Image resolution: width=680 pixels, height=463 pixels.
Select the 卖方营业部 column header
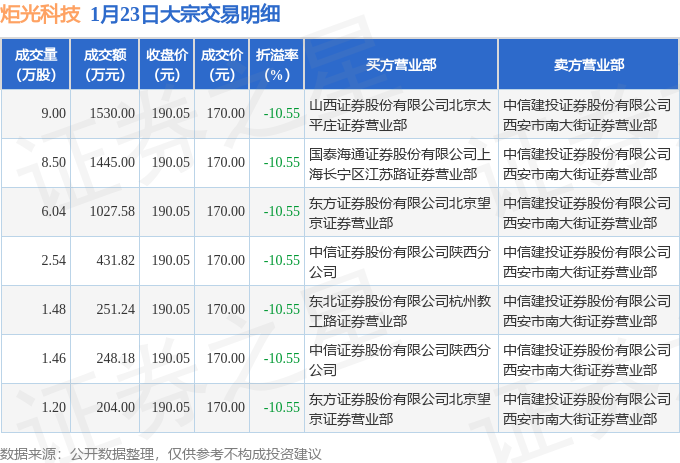click(588, 65)
